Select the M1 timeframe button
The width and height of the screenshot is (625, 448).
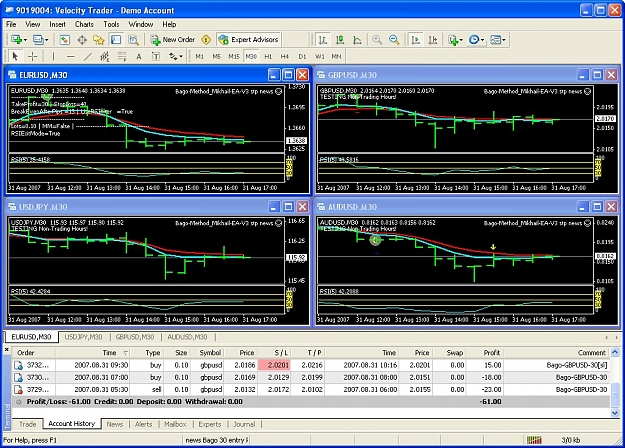tap(200, 57)
